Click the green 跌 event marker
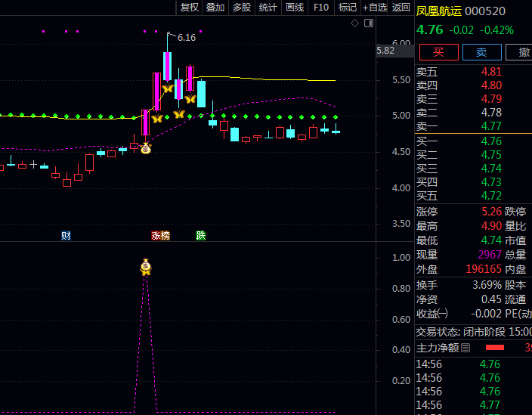Viewport: 532px width, 415px height. pos(200,235)
